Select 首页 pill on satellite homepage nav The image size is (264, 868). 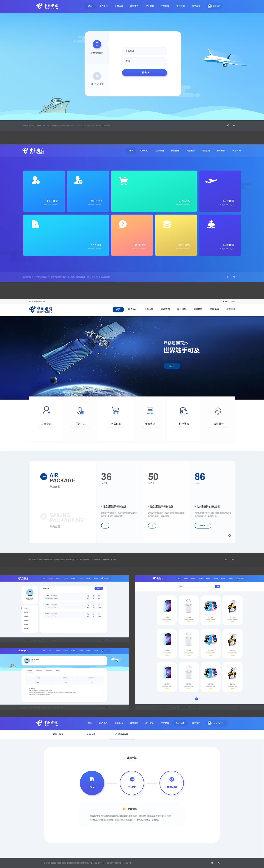[x=118, y=309]
